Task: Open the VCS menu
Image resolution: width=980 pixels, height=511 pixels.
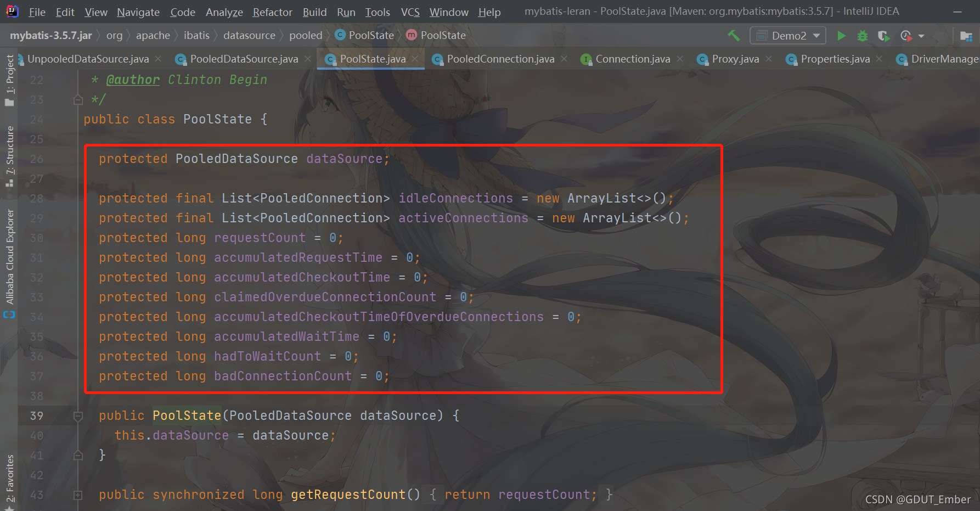Action: (x=410, y=12)
